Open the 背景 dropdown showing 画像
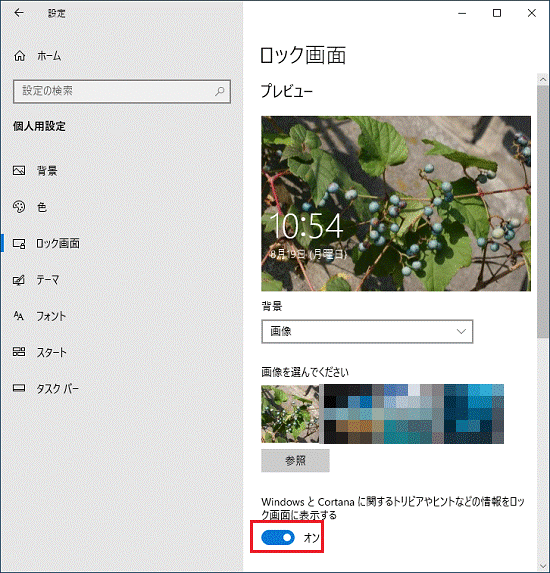550x573 pixels. [x=367, y=331]
